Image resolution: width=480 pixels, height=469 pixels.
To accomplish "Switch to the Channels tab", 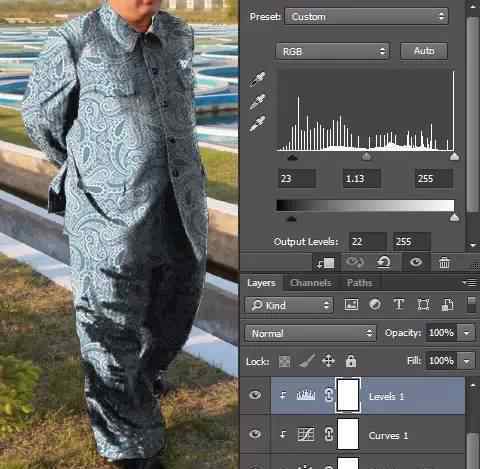I will pyautogui.click(x=311, y=283).
